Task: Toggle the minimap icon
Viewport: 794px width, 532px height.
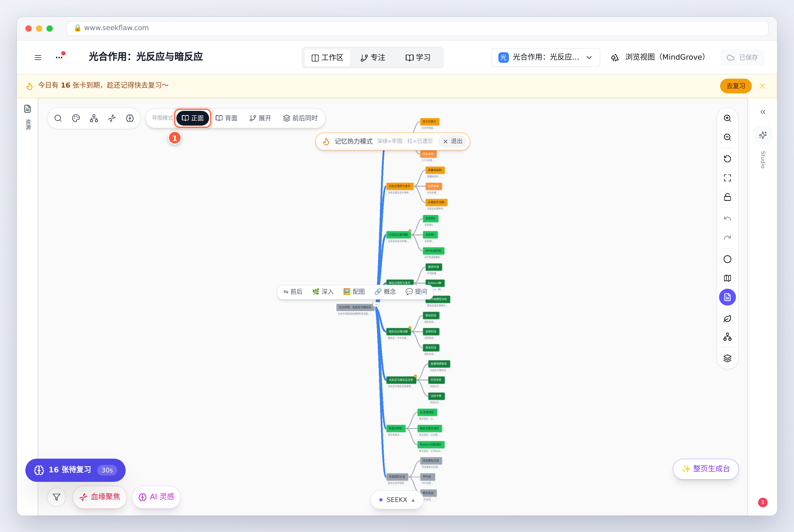Action: tap(727, 278)
